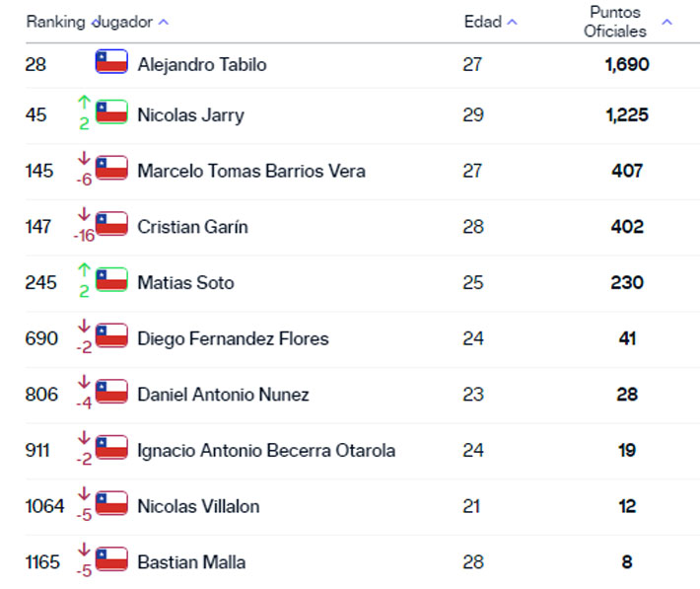Viewport: 700px width, 589px height.
Task: Open Alejandro Tabilo player link
Action: tap(202, 65)
